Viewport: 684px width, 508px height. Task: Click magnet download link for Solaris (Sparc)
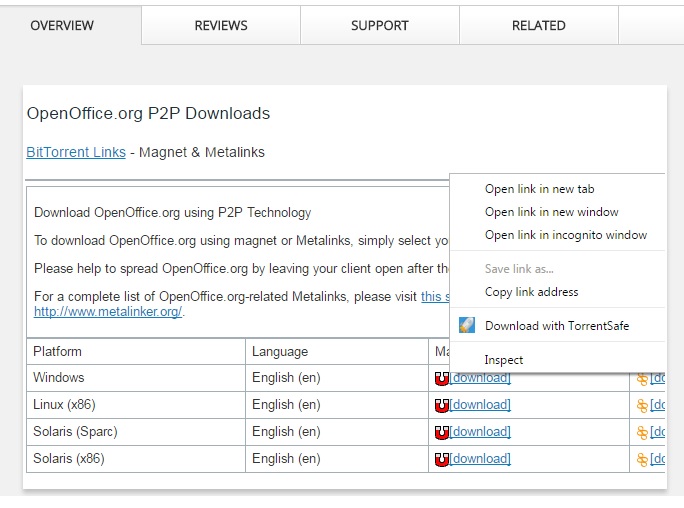click(480, 432)
